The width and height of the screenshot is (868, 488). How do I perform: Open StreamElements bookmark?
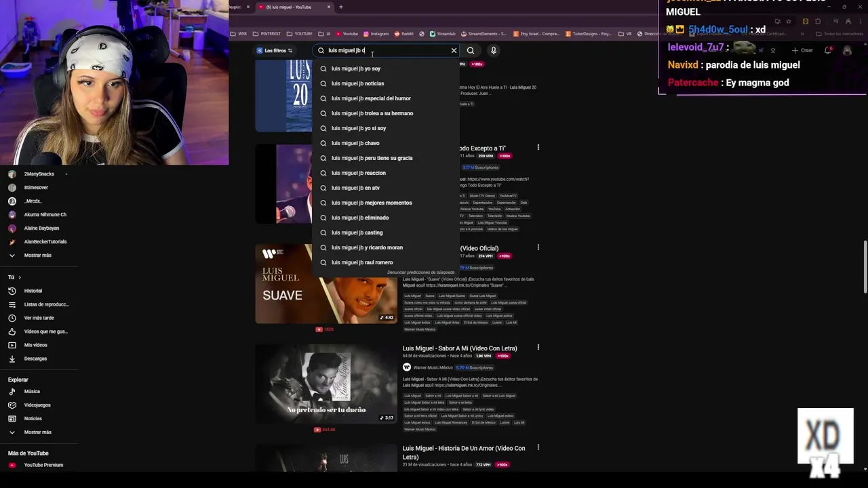tap(484, 33)
